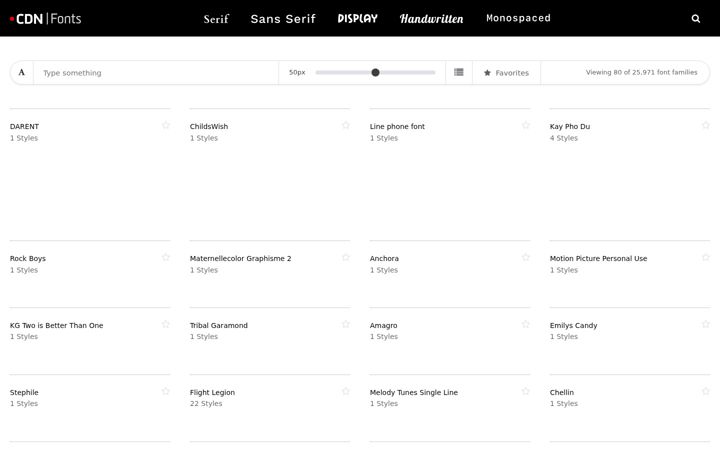
Task: Star the Tribal Garamond font
Action: click(346, 325)
